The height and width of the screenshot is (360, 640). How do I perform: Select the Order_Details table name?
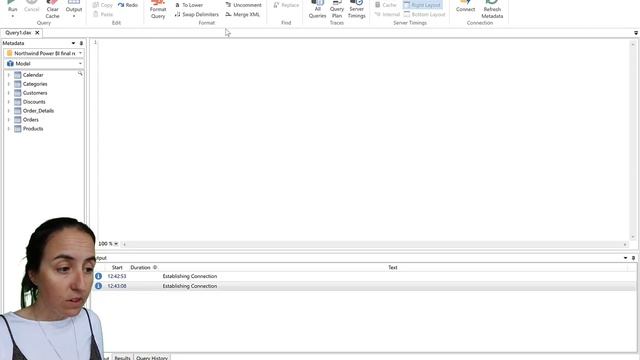pos(38,111)
